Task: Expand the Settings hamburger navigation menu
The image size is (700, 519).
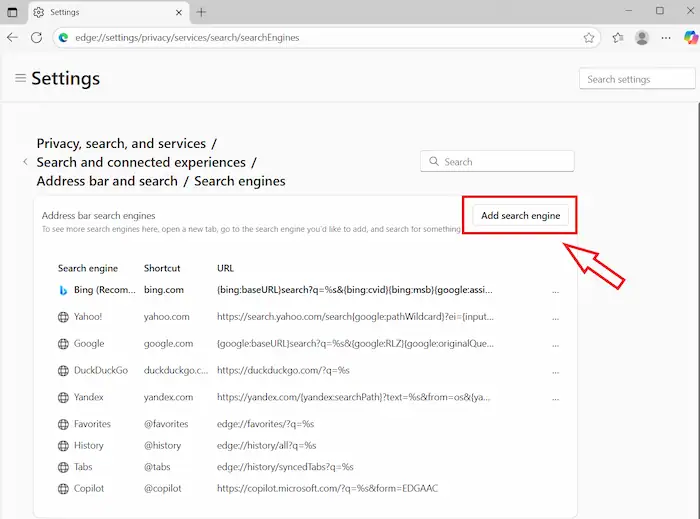Action: tap(20, 78)
